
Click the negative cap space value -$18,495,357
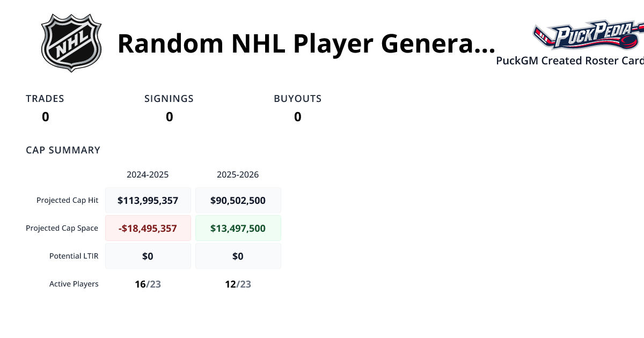[x=148, y=228]
